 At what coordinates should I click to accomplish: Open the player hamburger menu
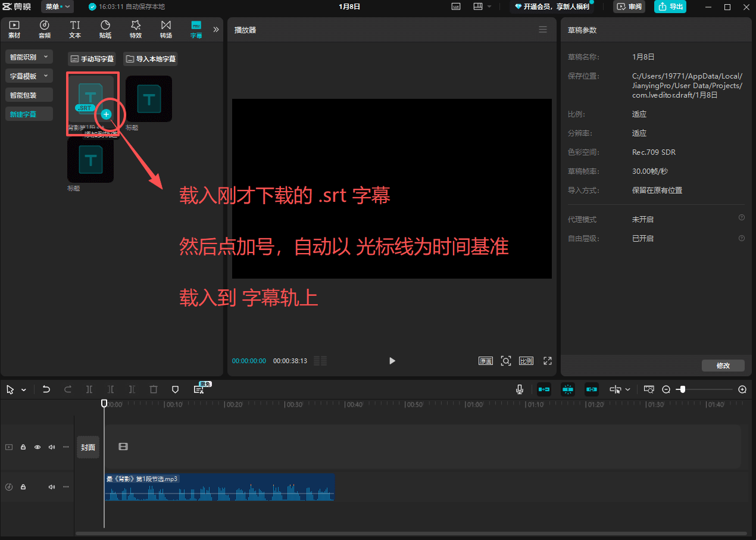543,30
